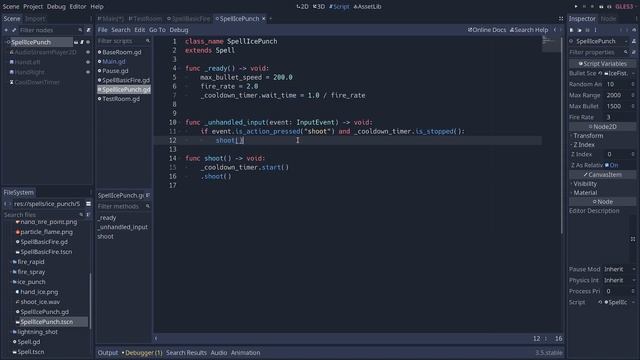The width and height of the screenshot is (640, 360).
Task: Open Search Results bottom panel
Action: (186, 353)
